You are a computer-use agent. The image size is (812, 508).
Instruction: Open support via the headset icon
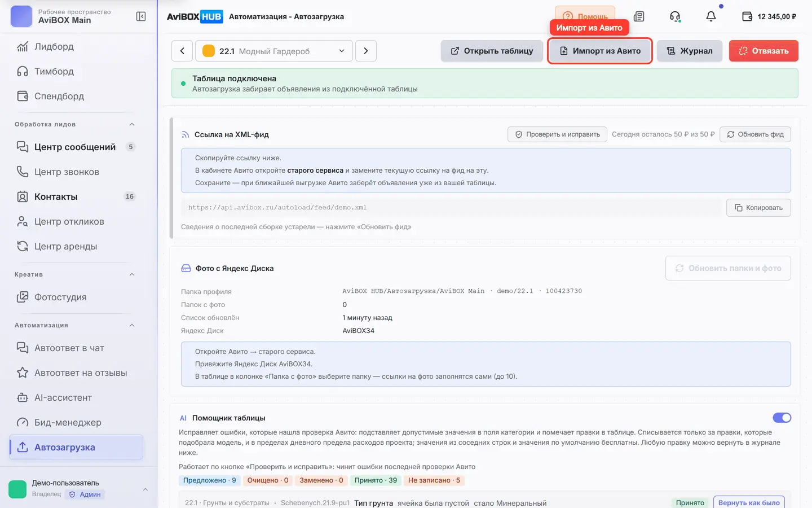click(x=675, y=16)
